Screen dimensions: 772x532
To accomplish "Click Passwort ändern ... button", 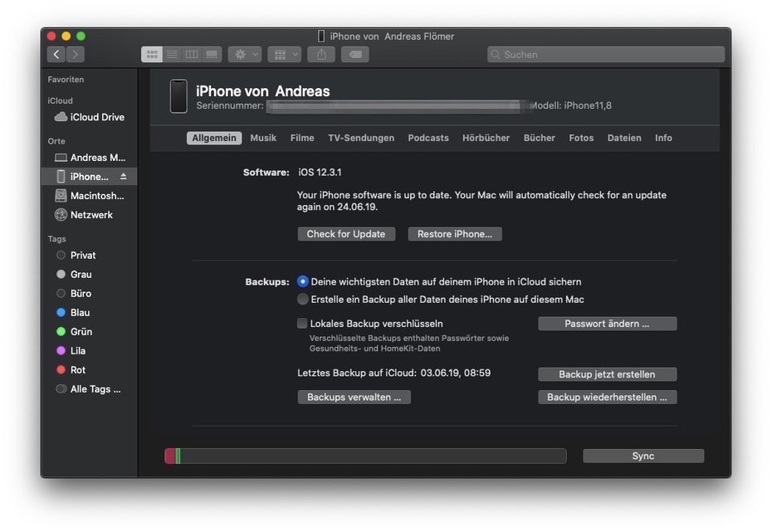I will 607,324.
